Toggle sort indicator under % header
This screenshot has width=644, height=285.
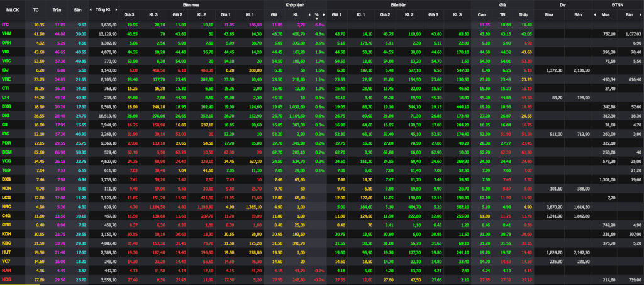[x=317, y=18]
